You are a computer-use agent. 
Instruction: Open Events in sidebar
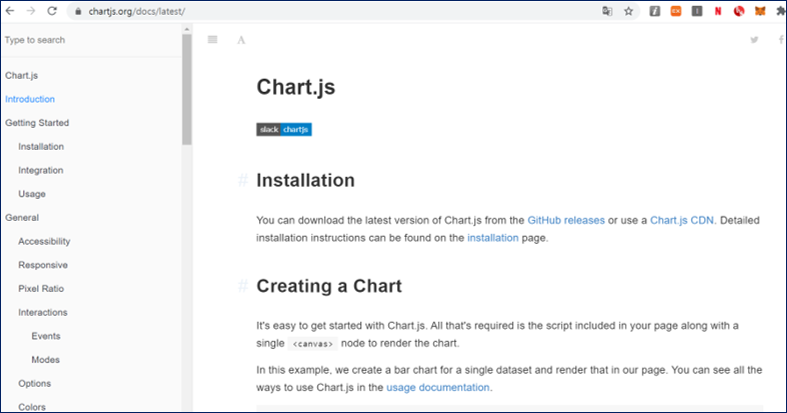point(46,336)
